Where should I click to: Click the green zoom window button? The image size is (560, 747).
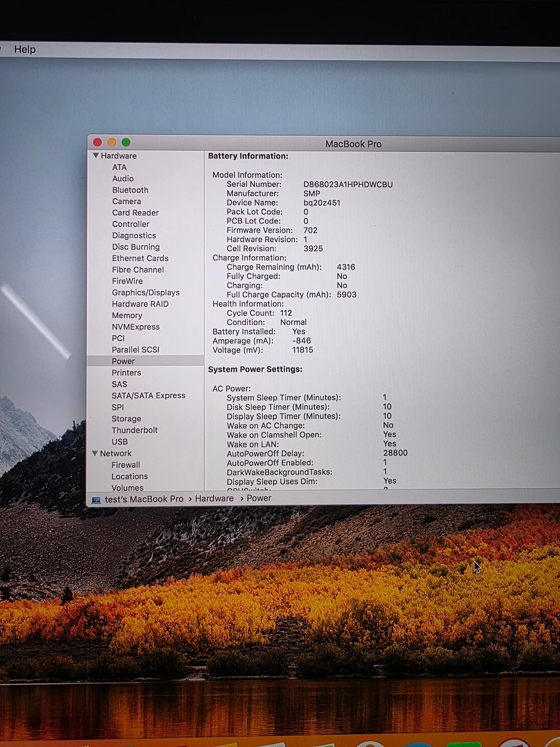click(x=126, y=142)
